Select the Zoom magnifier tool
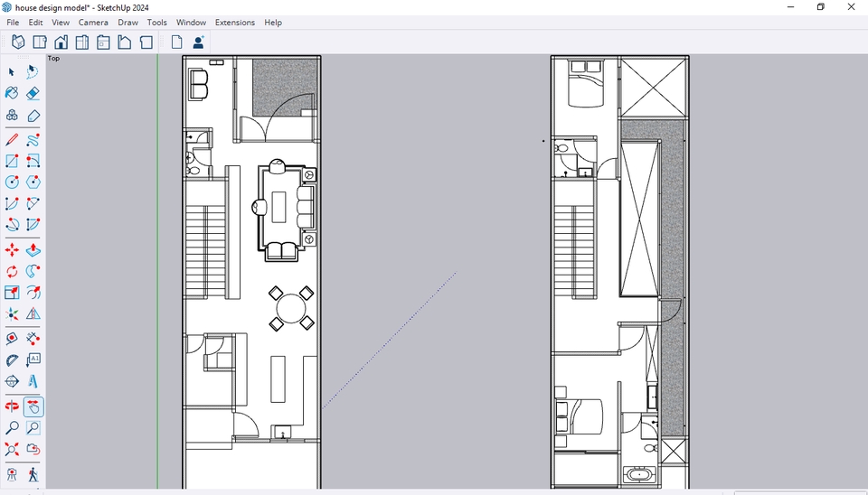This screenshot has height=495, width=868. 12,427
